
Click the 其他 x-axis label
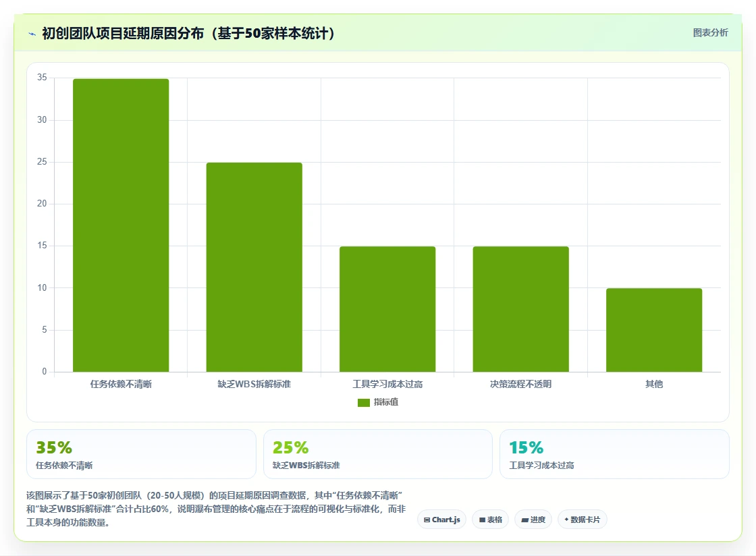pyautogui.click(x=654, y=384)
